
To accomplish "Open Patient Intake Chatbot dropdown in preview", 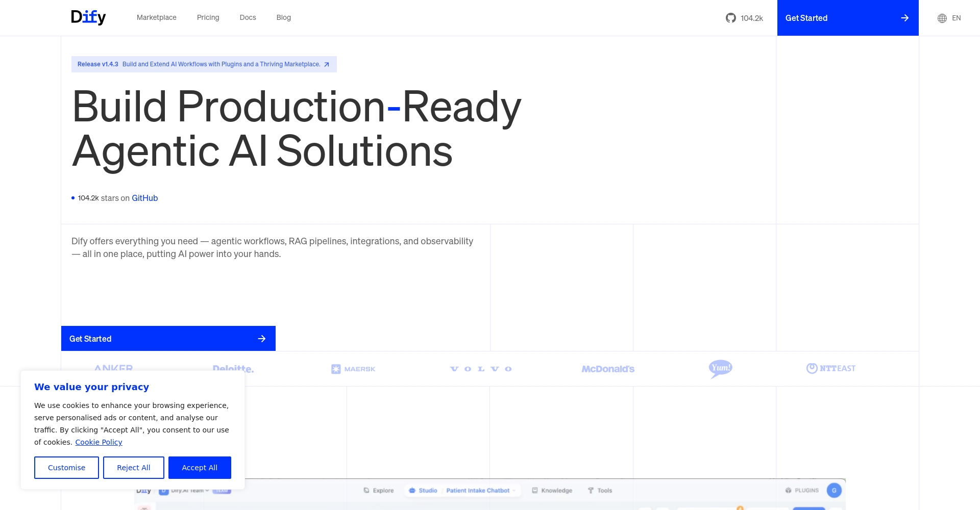I will pos(481,491).
